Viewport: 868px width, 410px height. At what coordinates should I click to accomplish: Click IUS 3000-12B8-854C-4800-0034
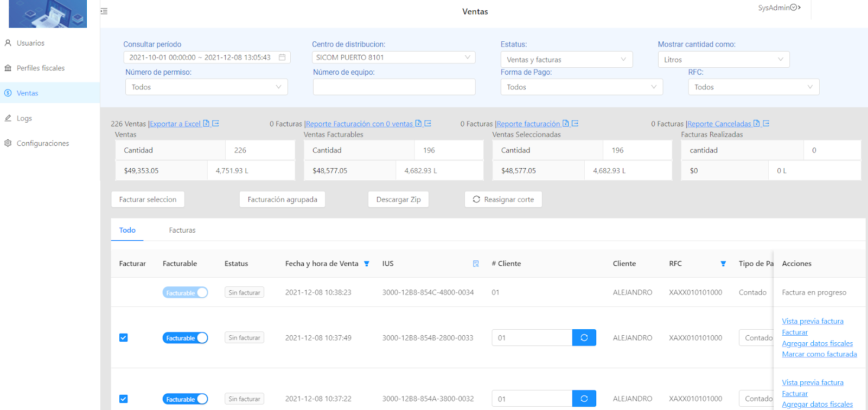(428, 292)
